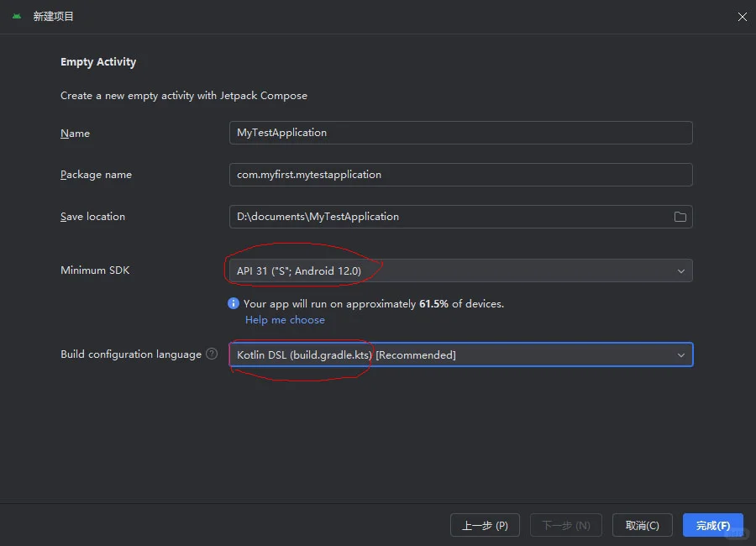Click the 下一步 (N) button
This screenshot has height=546, width=756.
click(x=566, y=526)
